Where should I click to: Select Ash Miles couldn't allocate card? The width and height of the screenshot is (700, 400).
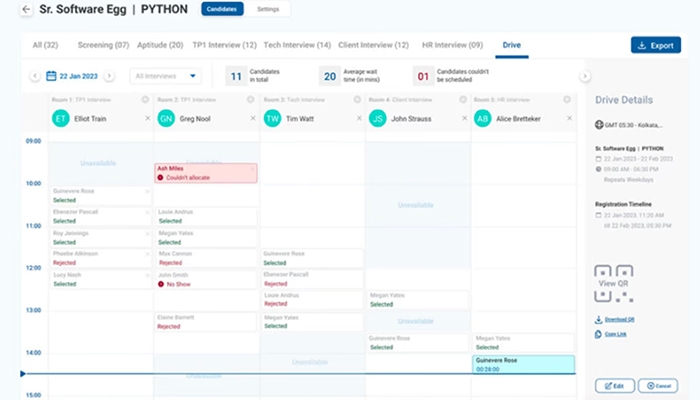click(x=205, y=172)
